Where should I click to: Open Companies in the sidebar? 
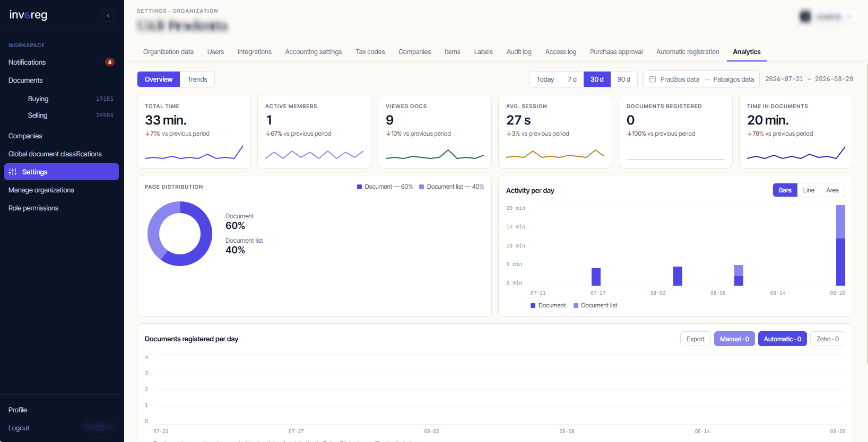pyautogui.click(x=62, y=136)
